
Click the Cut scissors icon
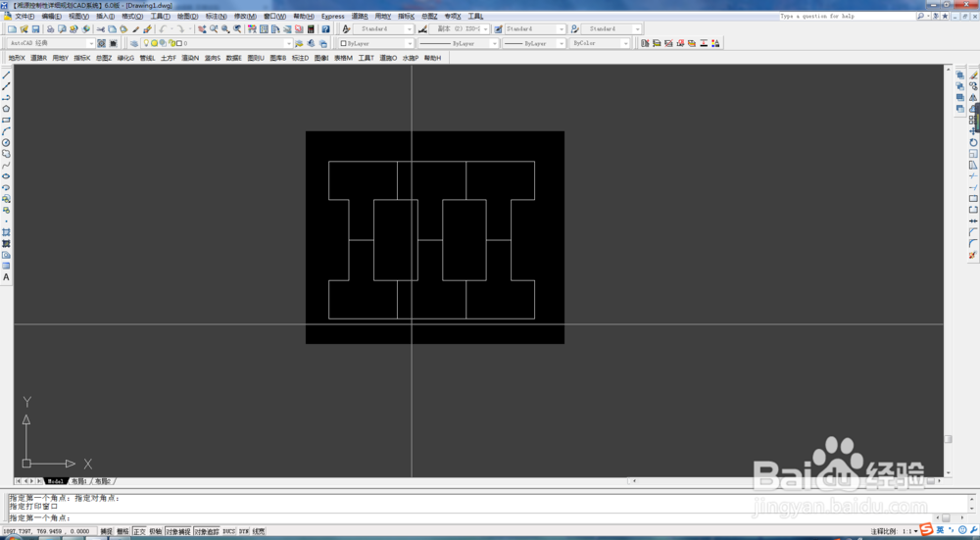pos(100,29)
